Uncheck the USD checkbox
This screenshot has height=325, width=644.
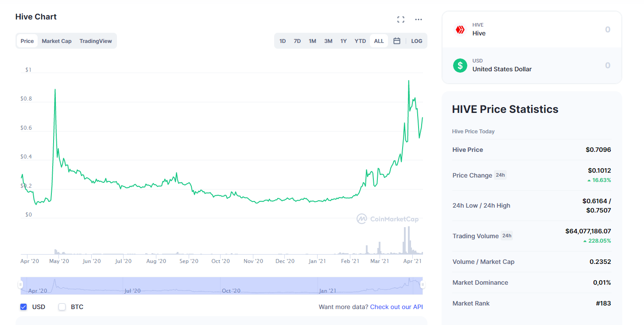(24, 307)
